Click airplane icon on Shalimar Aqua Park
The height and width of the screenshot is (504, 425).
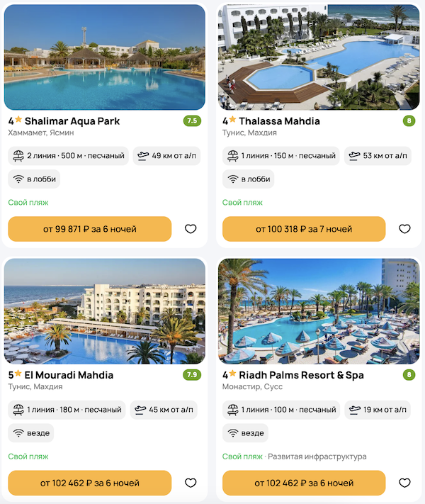(x=143, y=156)
